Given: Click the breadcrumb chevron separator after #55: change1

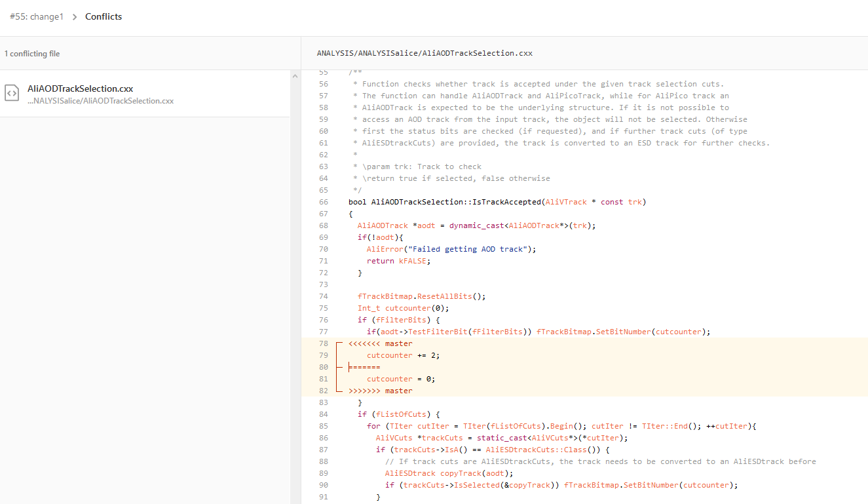Looking at the screenshot, I should [75, 17].
